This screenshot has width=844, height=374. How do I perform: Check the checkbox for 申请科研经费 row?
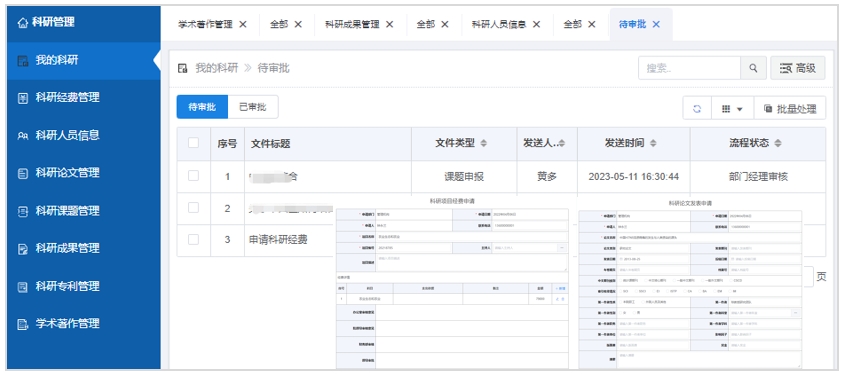[x=193, y=239]
